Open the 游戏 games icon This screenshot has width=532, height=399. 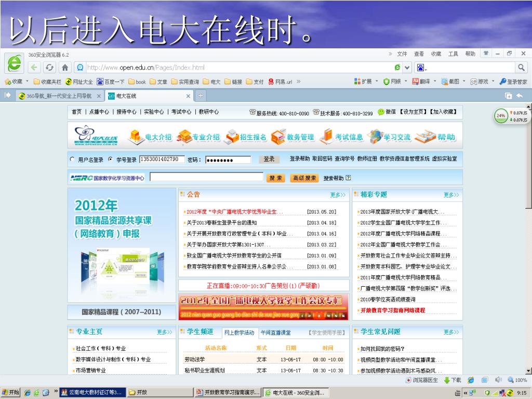pos(479,82)
